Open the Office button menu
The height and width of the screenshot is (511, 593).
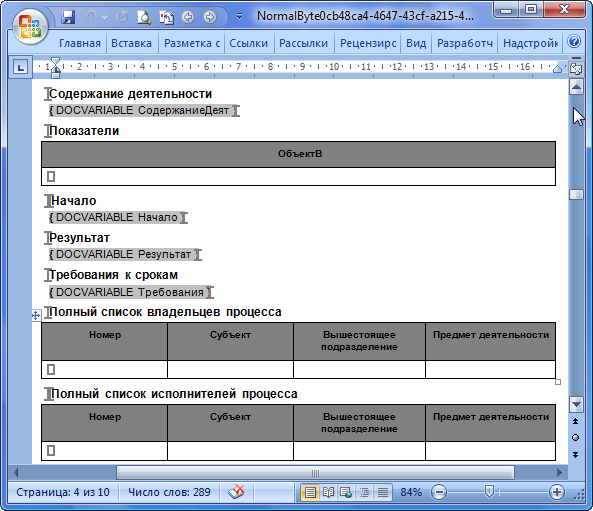click(x=30, y=26)
